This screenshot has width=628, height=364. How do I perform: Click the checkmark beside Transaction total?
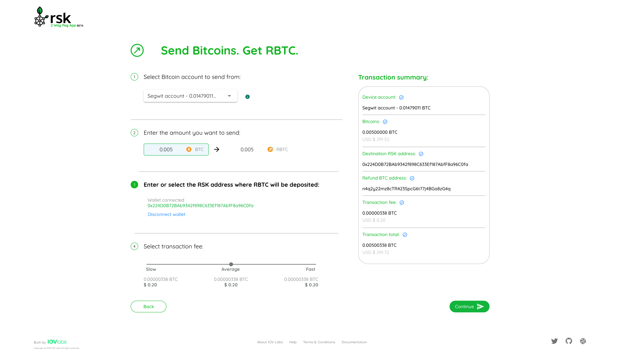(x=405, y=235)
